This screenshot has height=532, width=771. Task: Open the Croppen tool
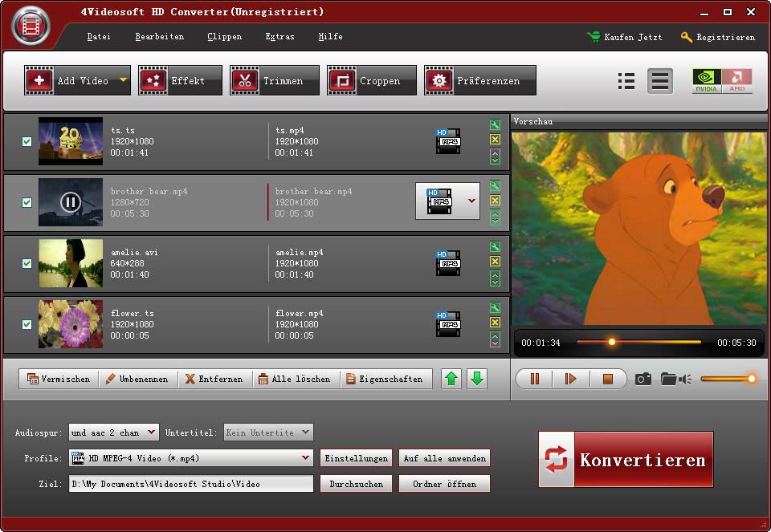[x=372, y=80]
